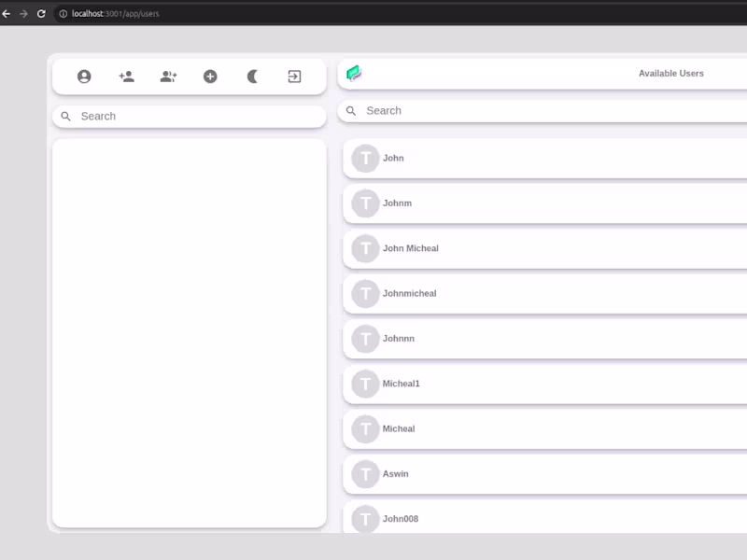This screenshot has height=560, width=747.
Task: Click the site info icon in address bar
Action: pos(63,14)
